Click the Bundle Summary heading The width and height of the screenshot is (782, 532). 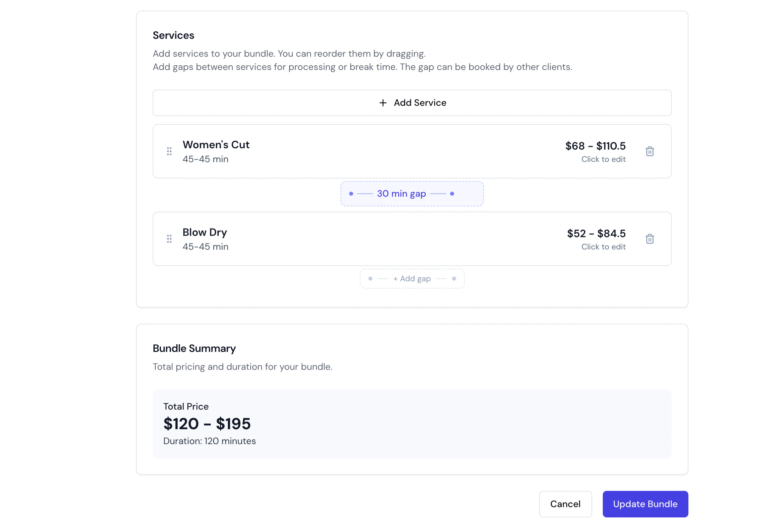pyautogui.click(x=194, y=348)
